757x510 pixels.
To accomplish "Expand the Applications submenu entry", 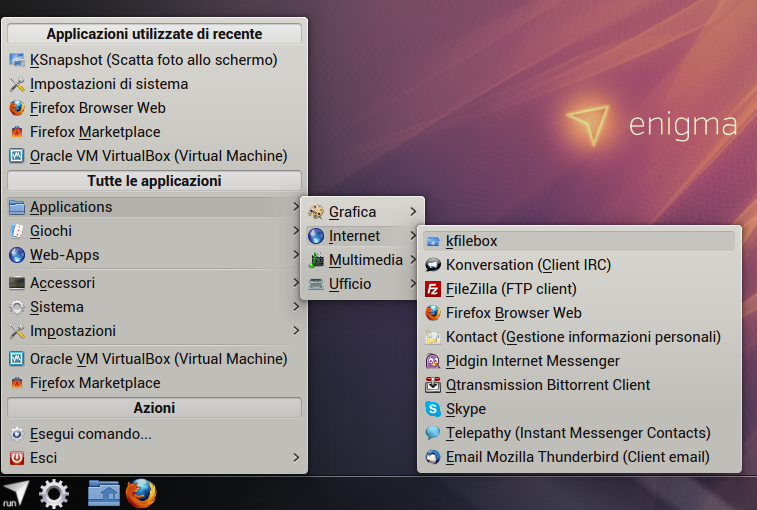I will [x=154, y=207].
